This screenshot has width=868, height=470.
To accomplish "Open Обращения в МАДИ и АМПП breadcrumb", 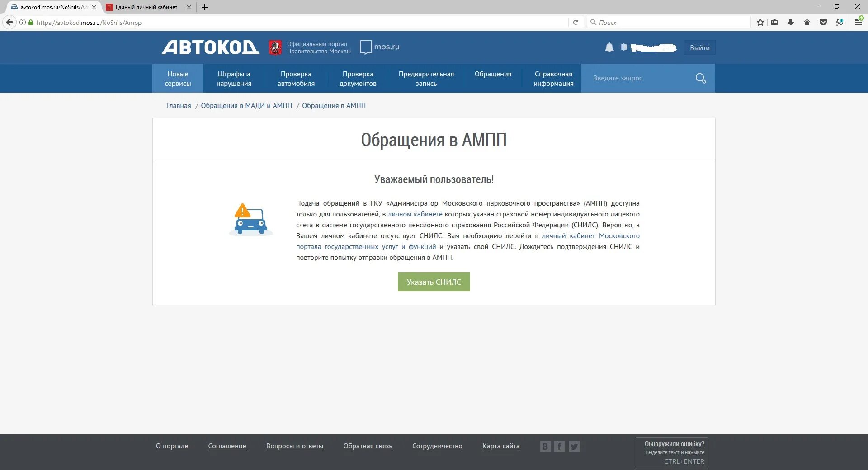I will click(x=246, y=106).
